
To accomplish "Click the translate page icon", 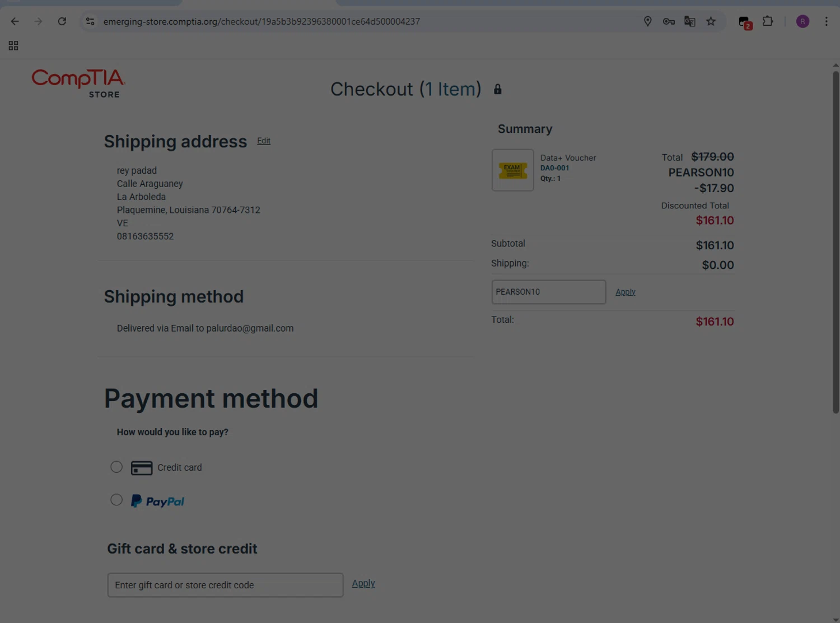I will (x=690, y=21).
